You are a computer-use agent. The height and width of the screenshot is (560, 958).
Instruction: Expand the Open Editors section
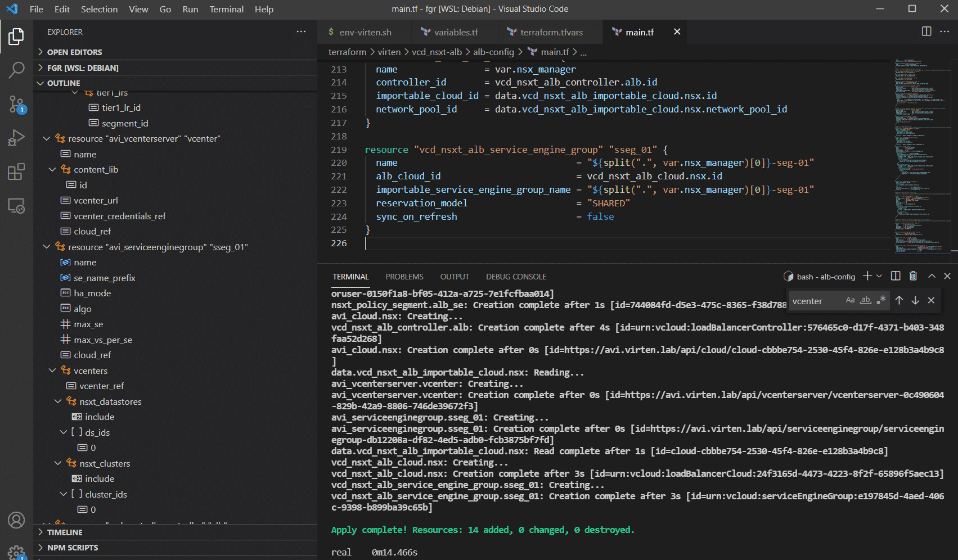click(176, 52)
